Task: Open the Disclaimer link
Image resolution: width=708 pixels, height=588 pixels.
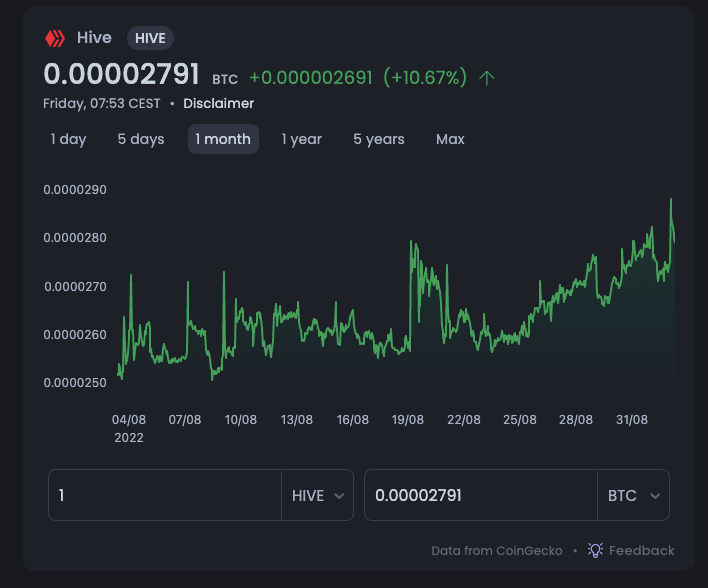Action: click(x=219, y=103)
